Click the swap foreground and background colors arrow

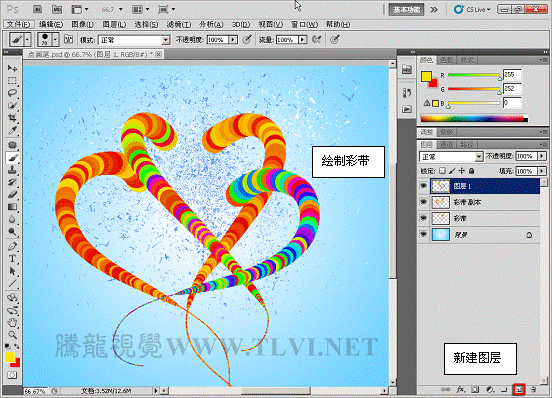pyautogui.click(x=17, y=346)
